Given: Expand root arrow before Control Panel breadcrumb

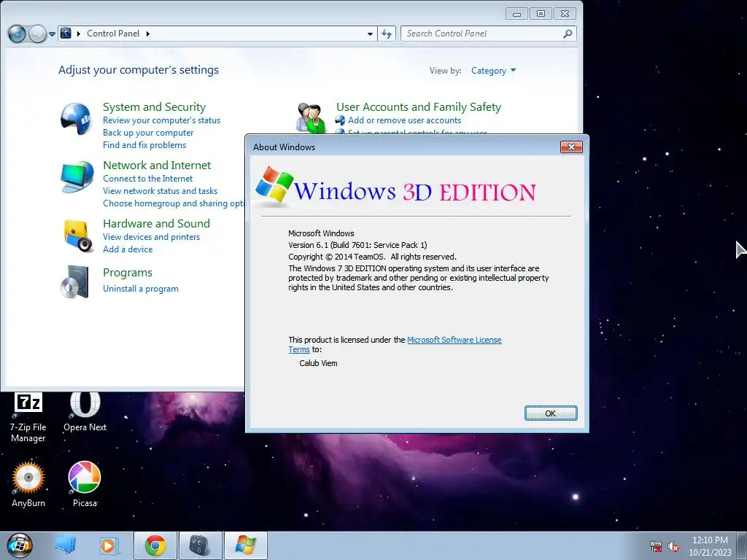Looking at the screenshot, I should 79,34.
